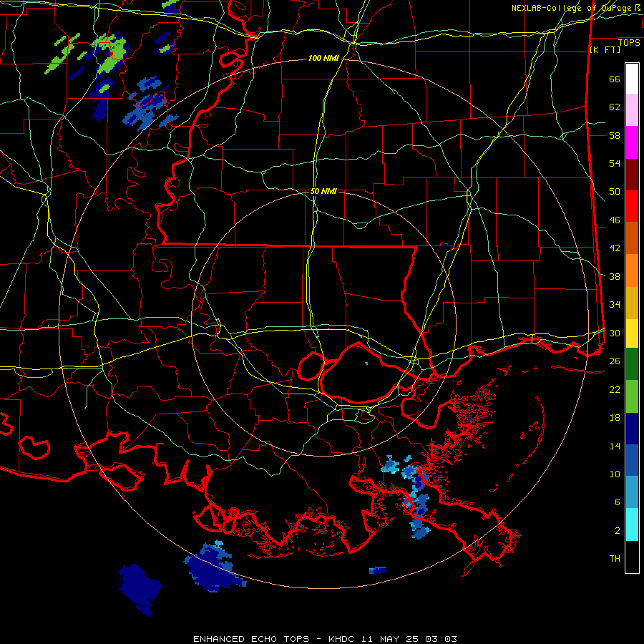The width and height of the screenshot is (644, 644).
Task: Click the 62 value on the scale
Action: click(x=615, y=107)
